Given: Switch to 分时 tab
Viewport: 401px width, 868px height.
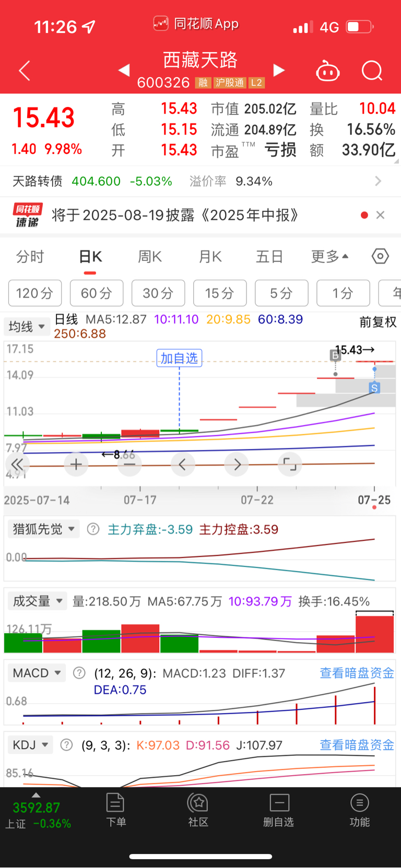Looking at the screenshot, I should [30, 257].
